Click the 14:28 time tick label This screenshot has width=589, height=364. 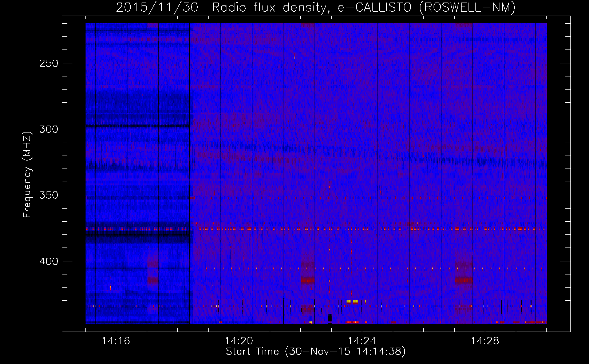tap(485, 341)
